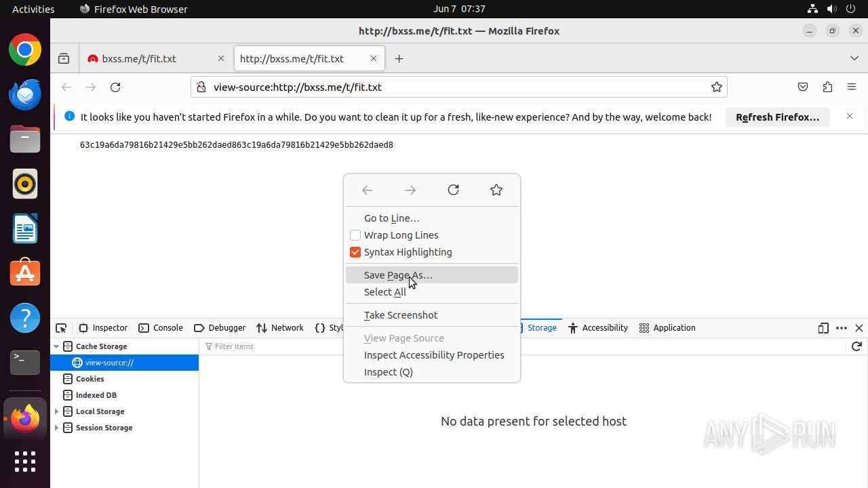
Task: Choose Inspect (Q) from context menu
Action: 432,372
